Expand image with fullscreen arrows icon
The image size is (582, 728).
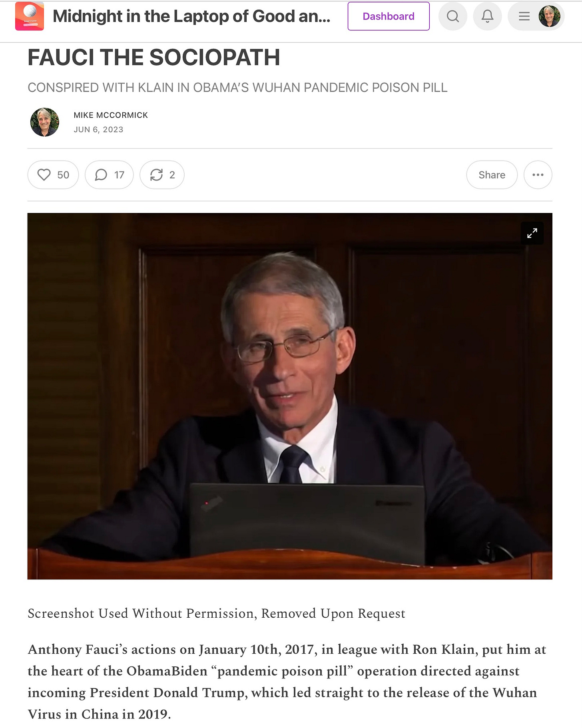[x=532, y=233]
